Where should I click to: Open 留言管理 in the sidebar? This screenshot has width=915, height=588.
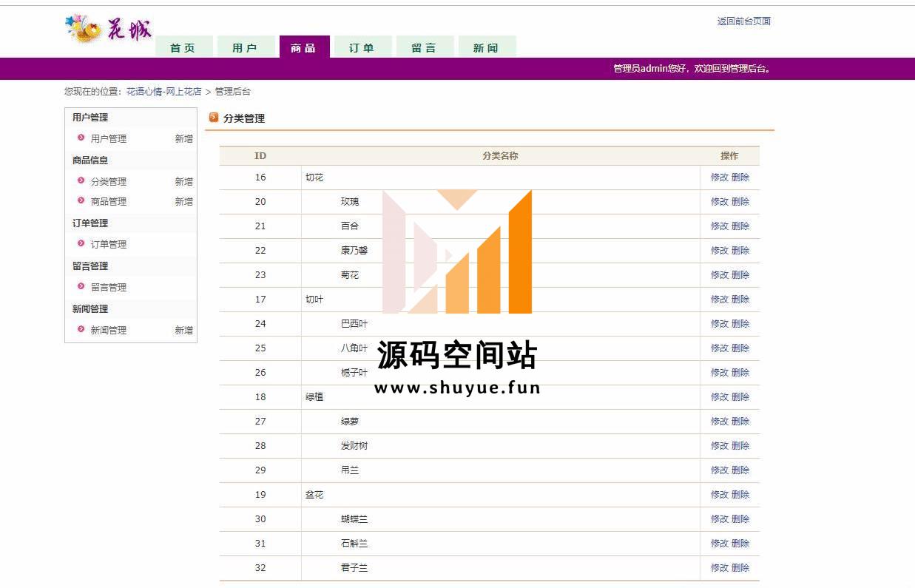[109, 287]
